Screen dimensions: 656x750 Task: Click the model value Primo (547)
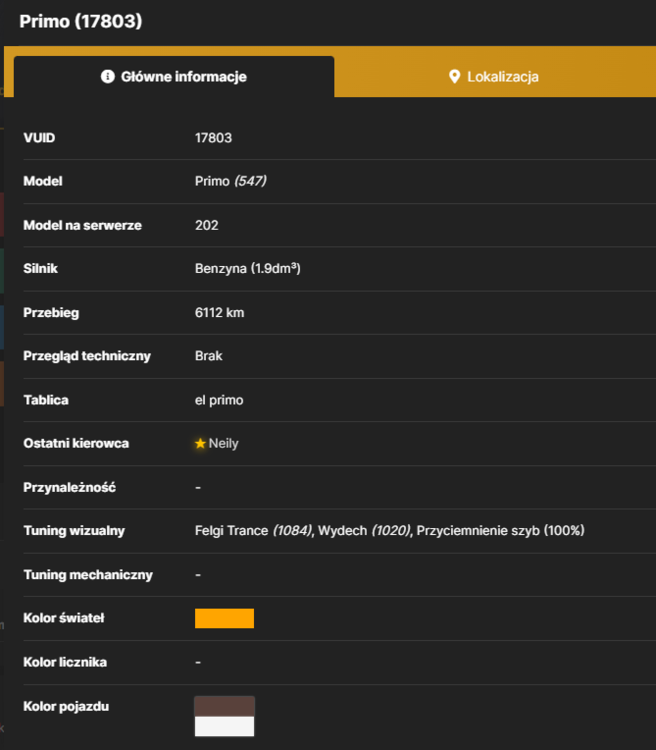pos(231,181)
